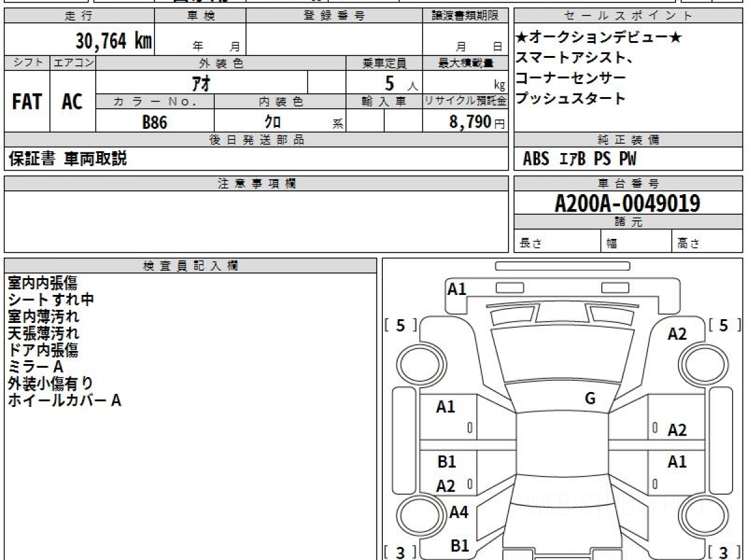Click the エアコン label
Screen dimensions: 747x560
pos(73,63)
